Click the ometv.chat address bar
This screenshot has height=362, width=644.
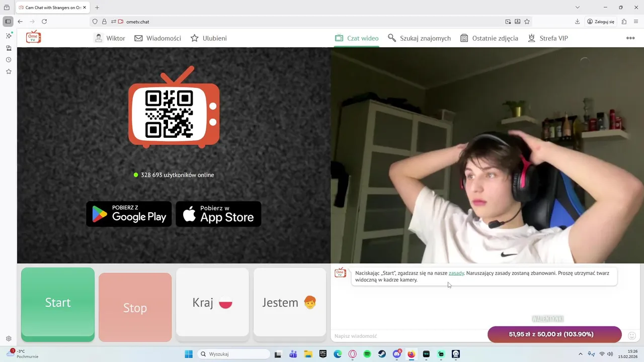pyautogui.click(x=312, y=22)
